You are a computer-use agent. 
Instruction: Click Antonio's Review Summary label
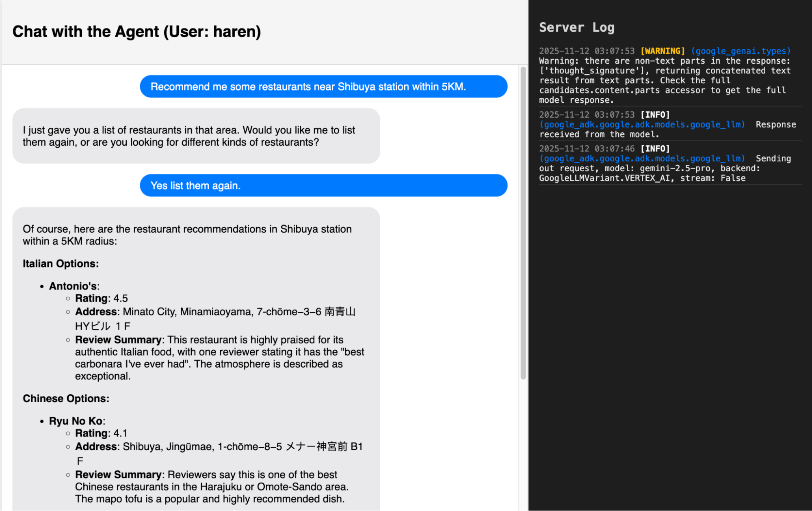118,340
